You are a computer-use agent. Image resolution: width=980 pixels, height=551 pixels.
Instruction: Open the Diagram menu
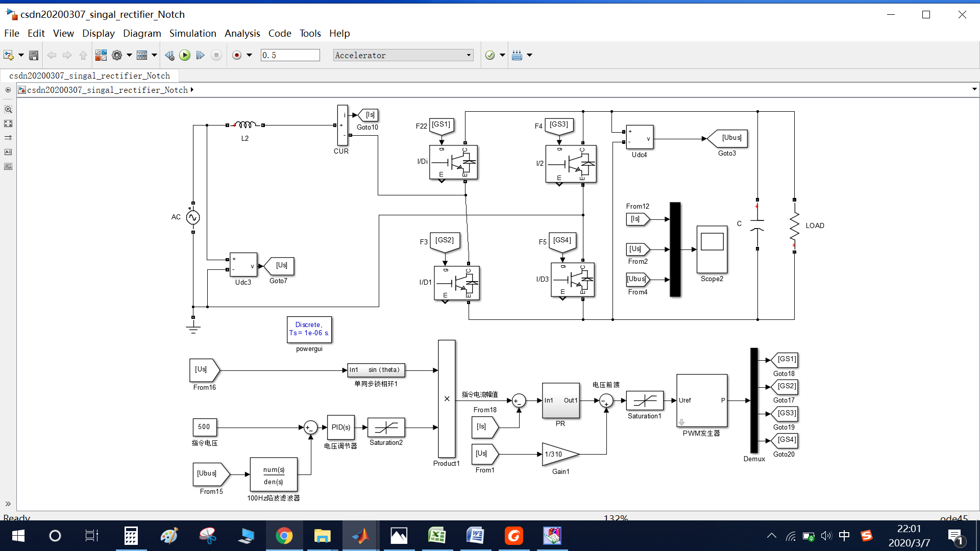point(142,33)
